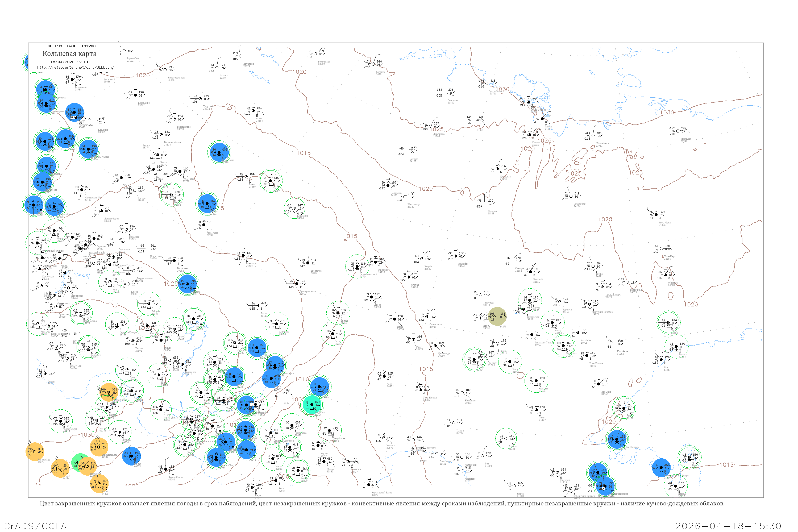Click the Baruunkharaa 44241 station plot
This screenshot has width=798, height=532.
165,469
